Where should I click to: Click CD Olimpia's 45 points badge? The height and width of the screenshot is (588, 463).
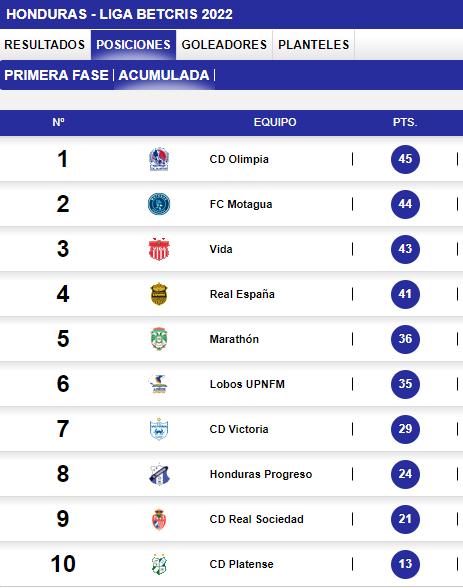coord(405,159)
